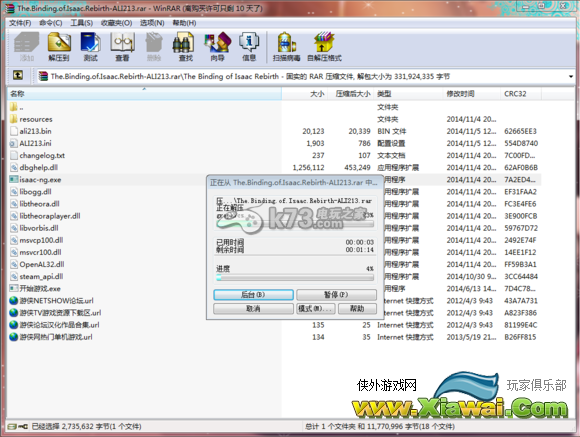
Task: Select the 开始游戏.exe file
Action: point(35,289)
